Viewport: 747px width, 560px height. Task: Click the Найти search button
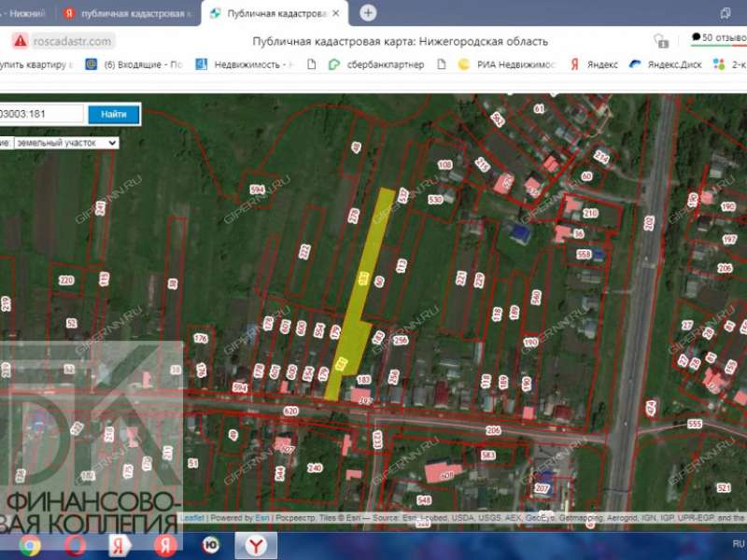[114, 114]
